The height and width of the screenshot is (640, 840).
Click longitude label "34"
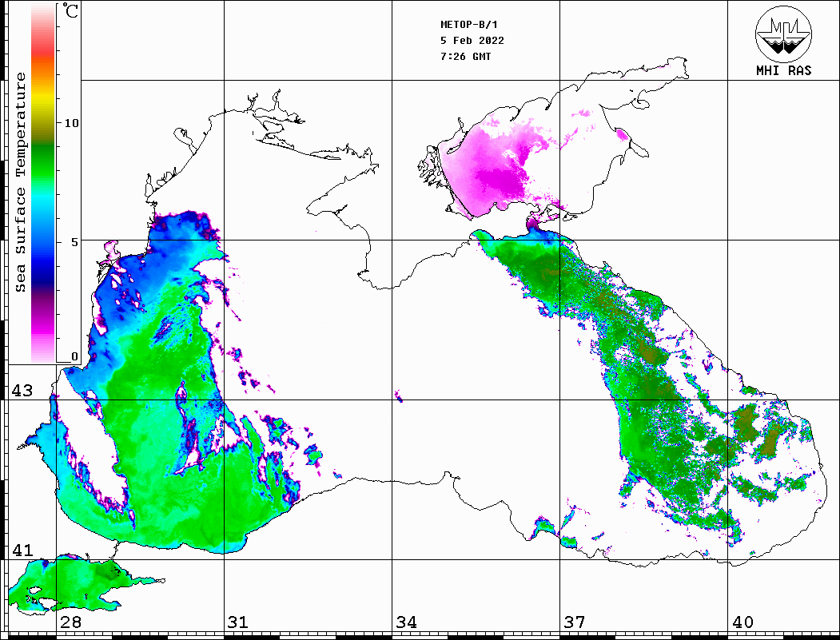click(x=406, y=622)
